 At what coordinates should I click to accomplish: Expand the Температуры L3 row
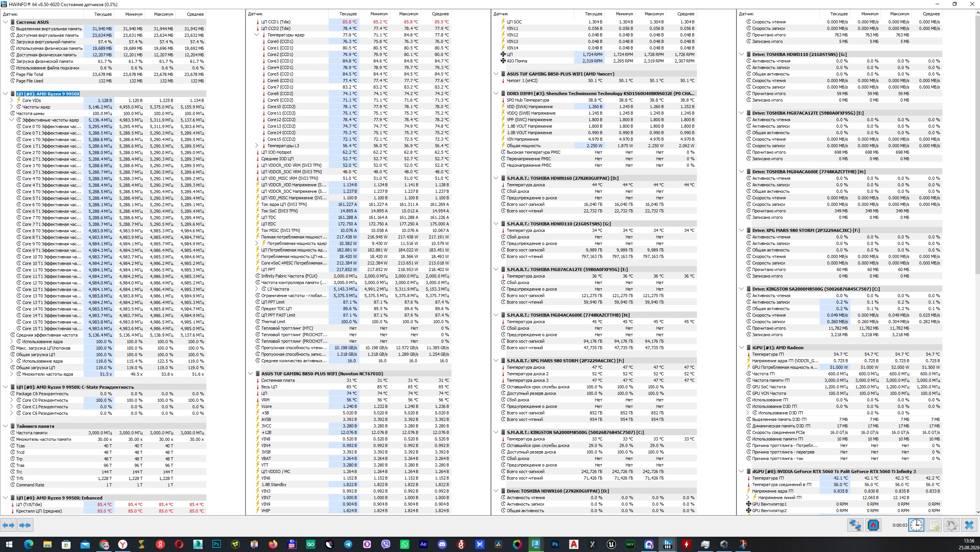pyautogui.click(x=257, y=146)
